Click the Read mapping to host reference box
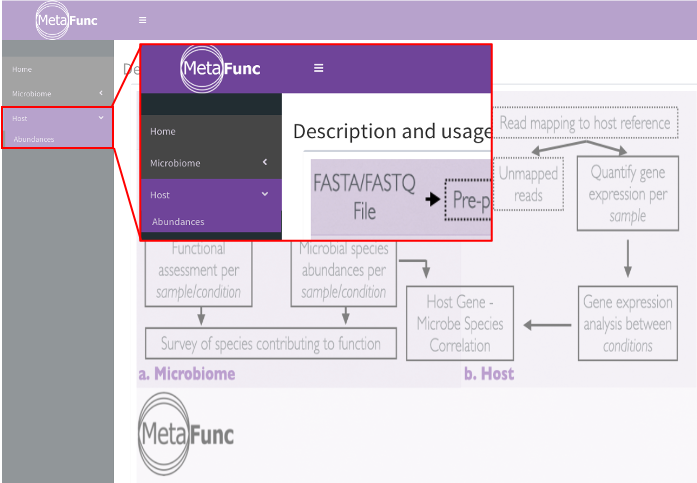Image resolution: width=697 pixels, height=483 pixels. (x=585, y=123)
